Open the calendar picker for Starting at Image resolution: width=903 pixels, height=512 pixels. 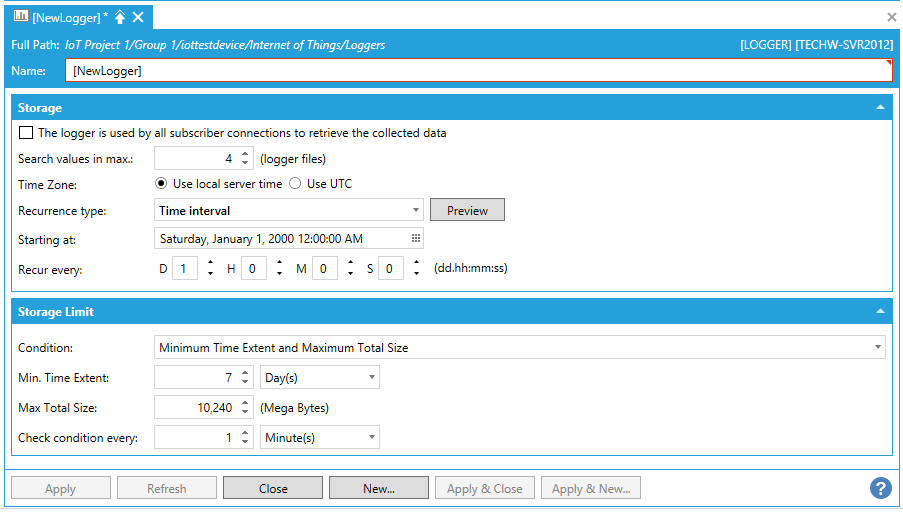415,239
